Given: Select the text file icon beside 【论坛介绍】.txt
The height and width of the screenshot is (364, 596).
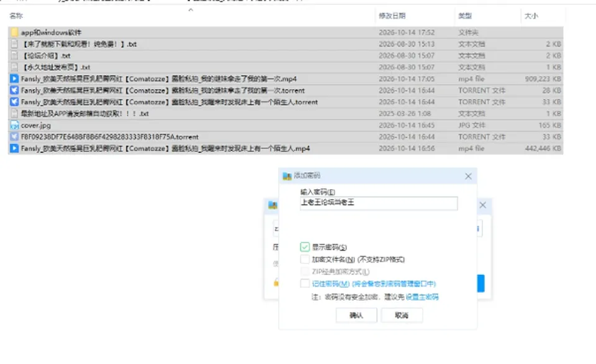Looking at the screenshot, I should (14, 55).
